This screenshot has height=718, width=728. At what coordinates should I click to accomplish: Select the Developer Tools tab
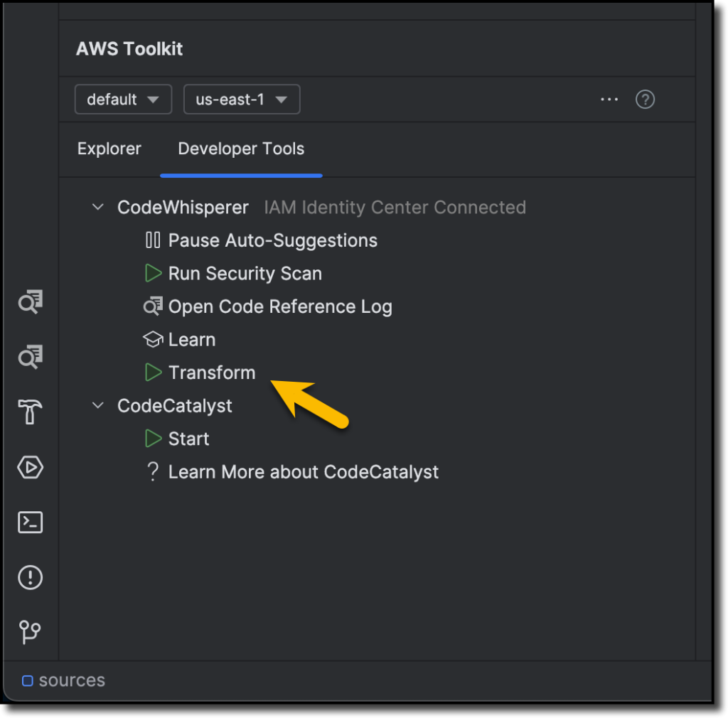240,149
